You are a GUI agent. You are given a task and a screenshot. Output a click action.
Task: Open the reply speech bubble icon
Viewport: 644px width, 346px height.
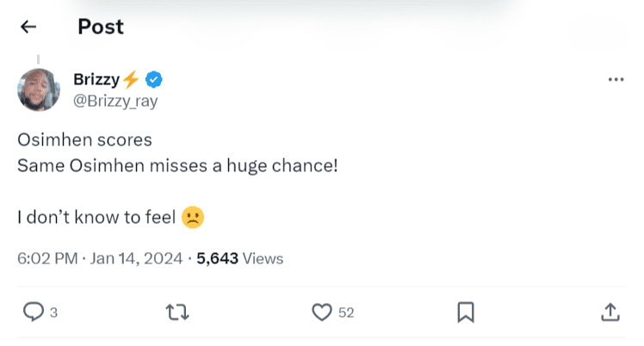tap(32, 312)
